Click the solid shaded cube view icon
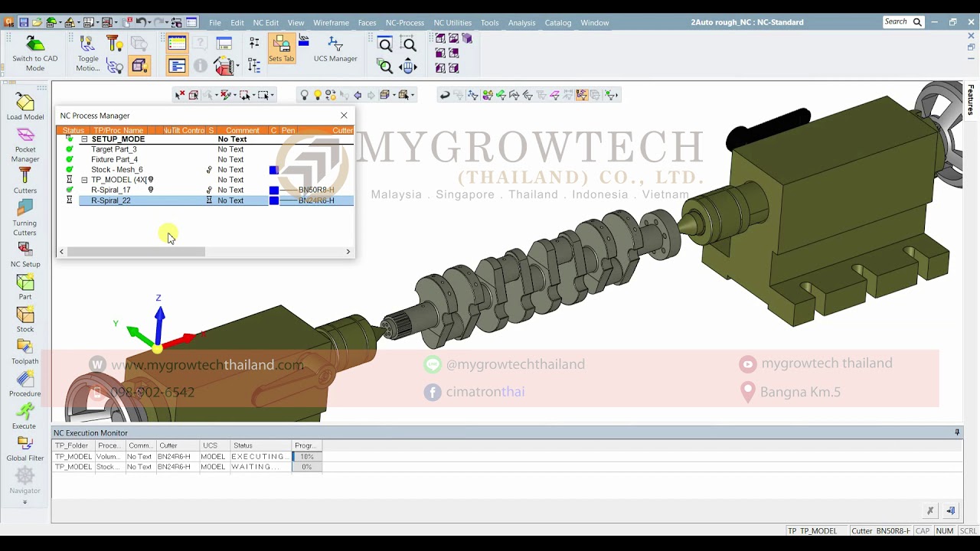Screen dimensions: 980x551 point(467,38)
